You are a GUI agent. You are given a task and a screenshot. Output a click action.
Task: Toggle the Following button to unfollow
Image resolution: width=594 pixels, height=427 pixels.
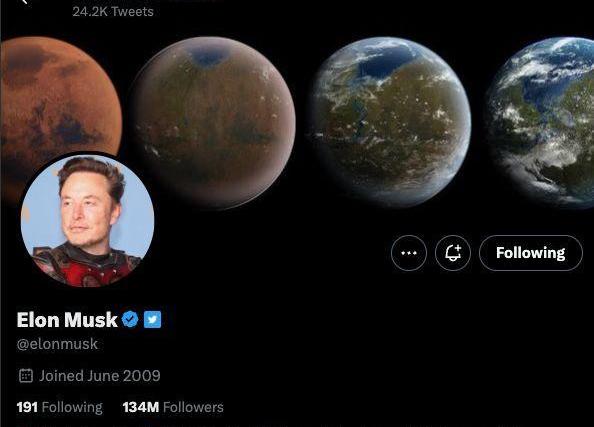click(531, 253)
